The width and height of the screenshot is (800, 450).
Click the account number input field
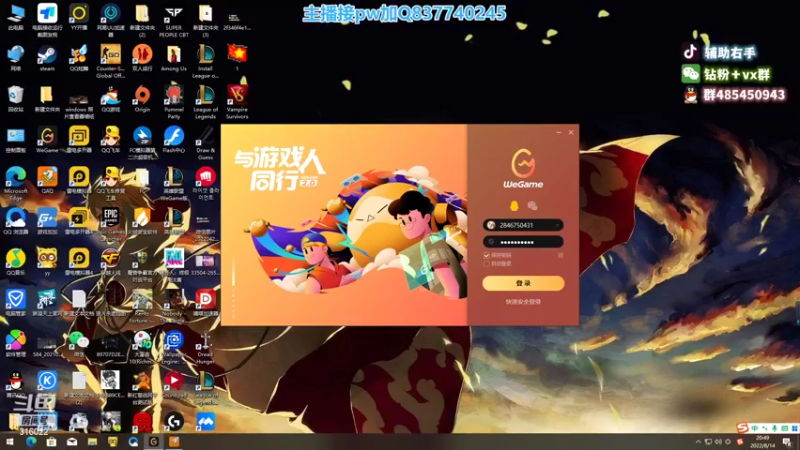pyautogui.click(x=523, y=225)
